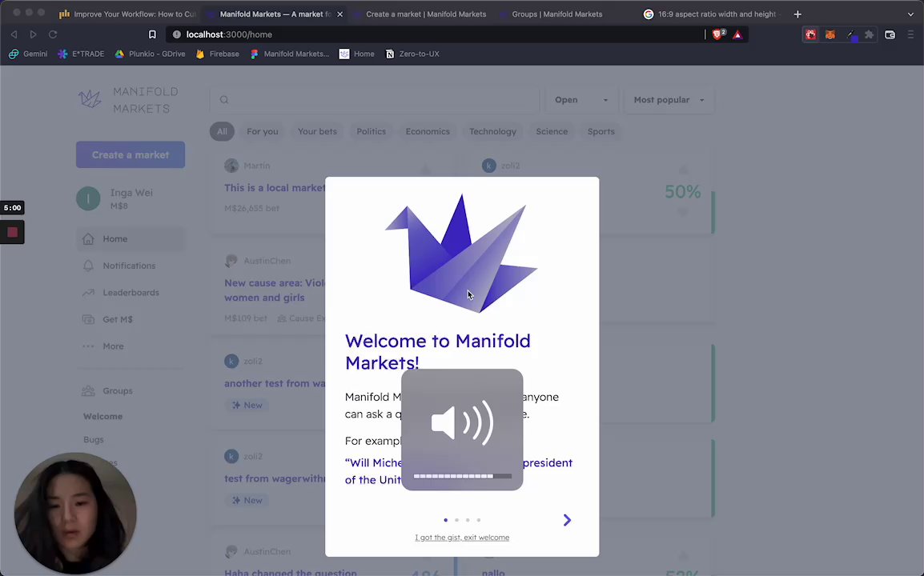Open Zero-to-UX bookmark
The height and width of the screenshot is (576, 924).
(x=412, y=54)
